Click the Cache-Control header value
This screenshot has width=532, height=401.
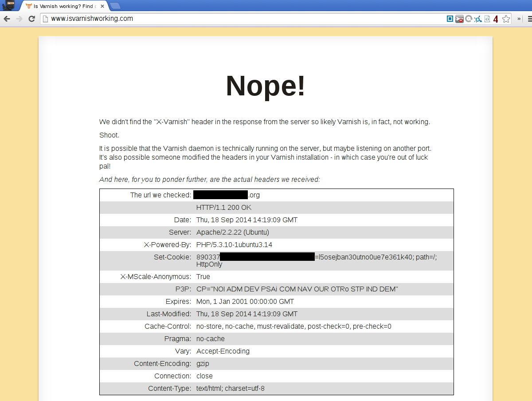(294, 326)
